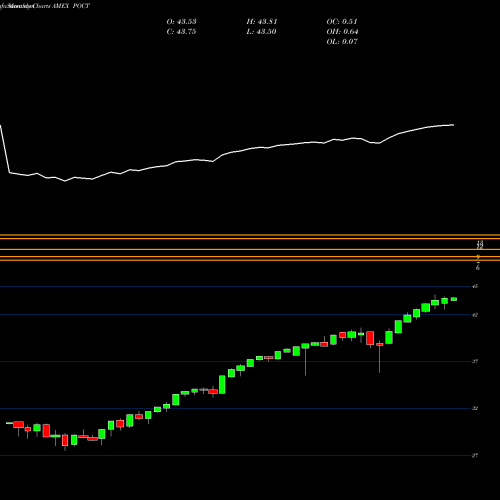Click the high price H: 43.81

coord(262,22)
